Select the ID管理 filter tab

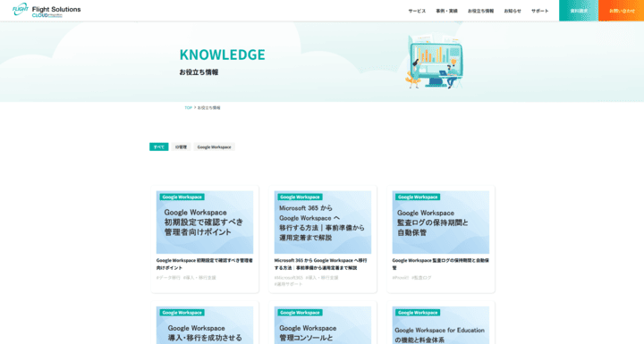point(181,147)
